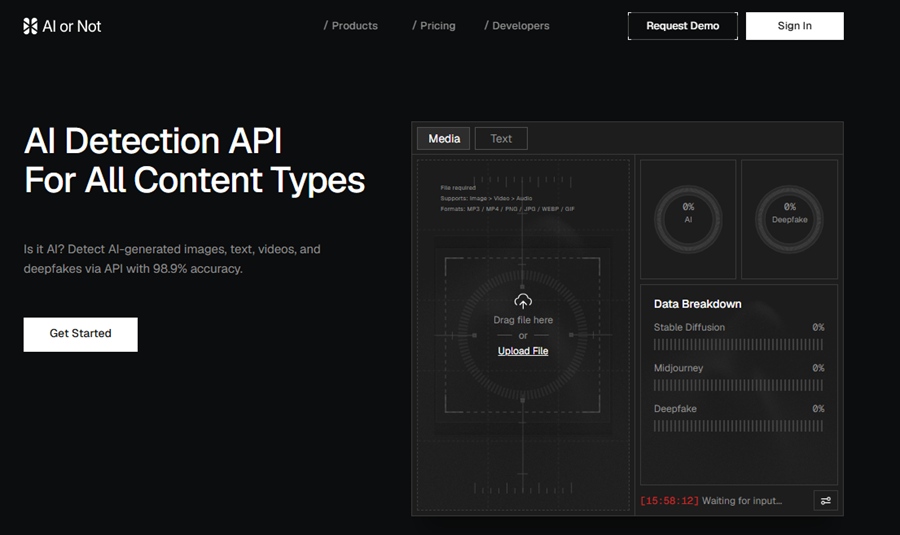Click the AI or Not brand name
This screenshot has width=900, height=535.
[72, 26]
